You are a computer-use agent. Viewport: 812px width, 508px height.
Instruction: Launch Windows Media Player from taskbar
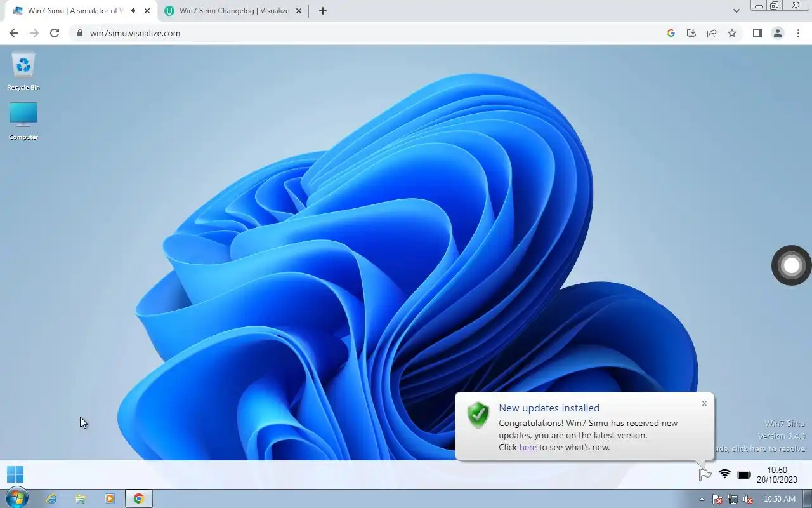(x=110, y=499)
